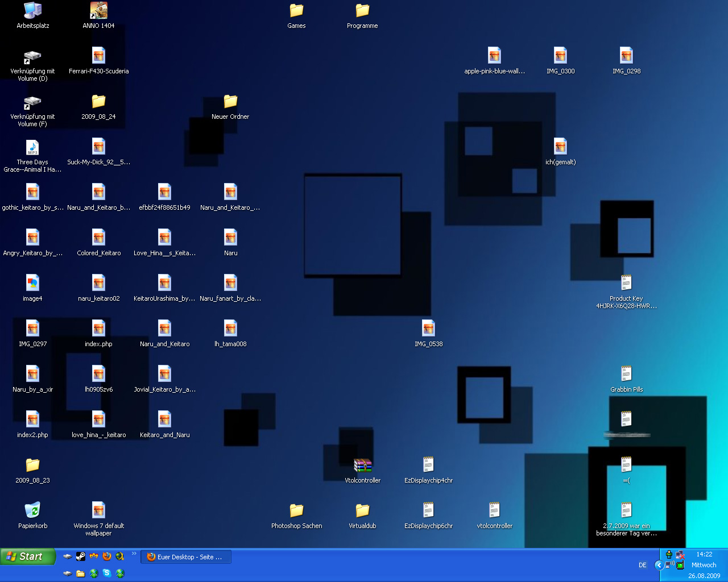Image resolution: width=728 pixels, height=582 pixels.
Task: Click the MSN Messenger tray icon
Action: pyautogui.click(x=669, y=555)
